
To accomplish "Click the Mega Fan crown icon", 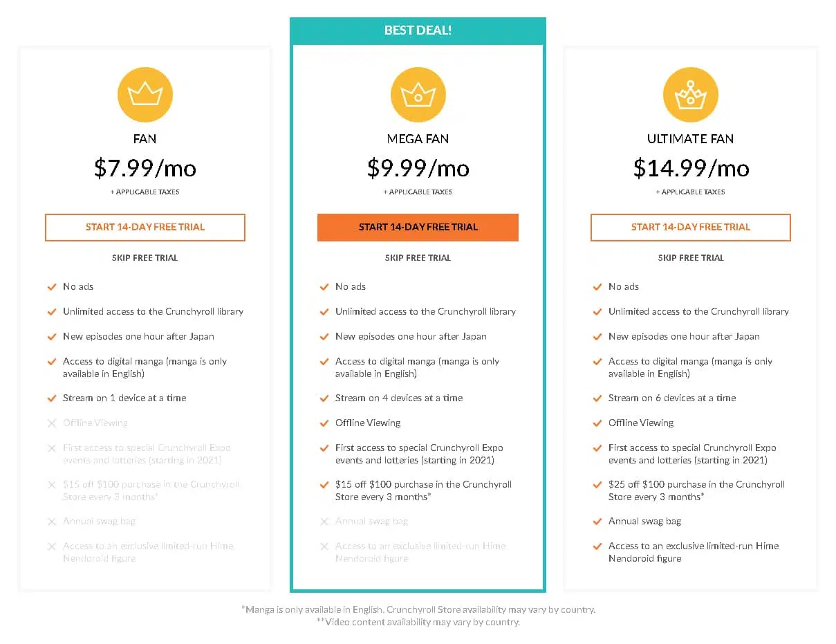I will coord(418,95).
